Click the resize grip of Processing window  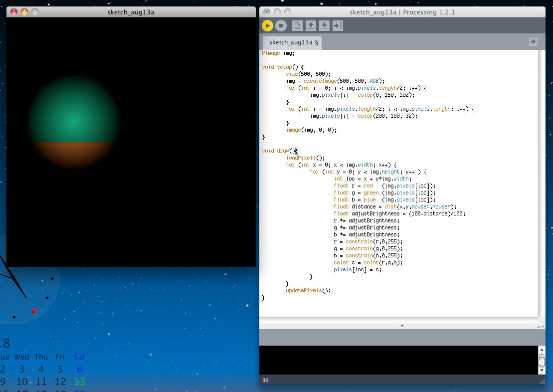[x=542, y=381]
